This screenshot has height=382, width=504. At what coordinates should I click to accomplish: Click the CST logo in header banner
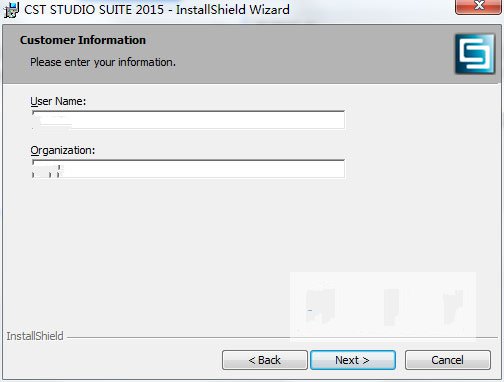tap(475, 54)
